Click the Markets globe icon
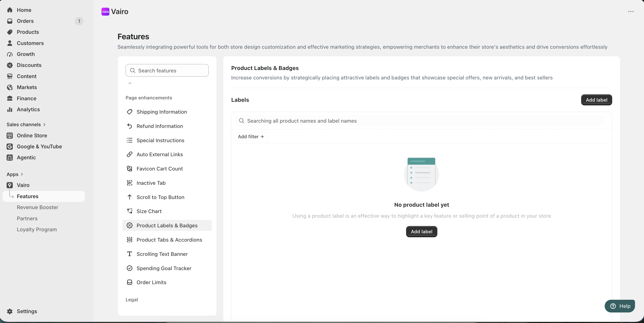 (x=10, y=87)
